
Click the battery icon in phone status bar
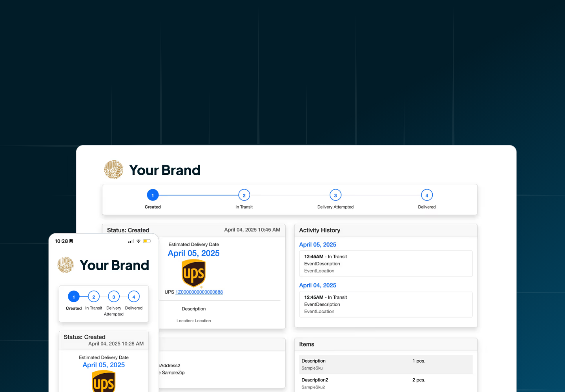[x=146, y=241]
